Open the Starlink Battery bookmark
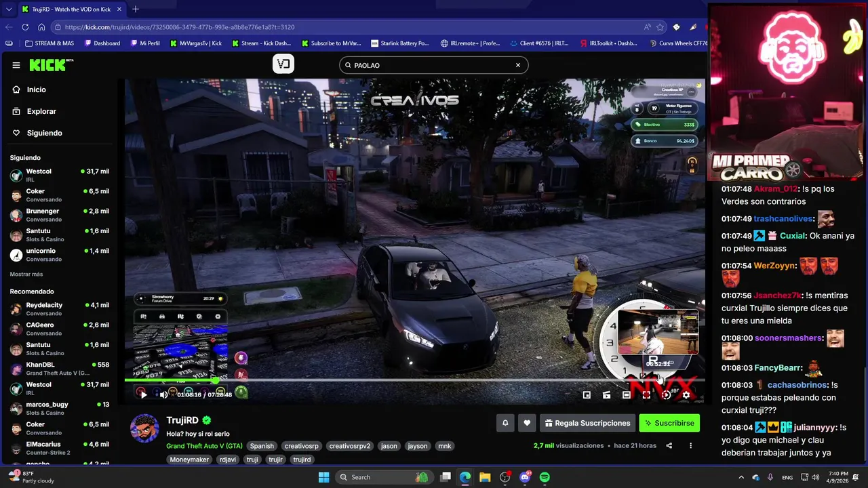The height and width of the screenshot is (488, 868). 400,43
